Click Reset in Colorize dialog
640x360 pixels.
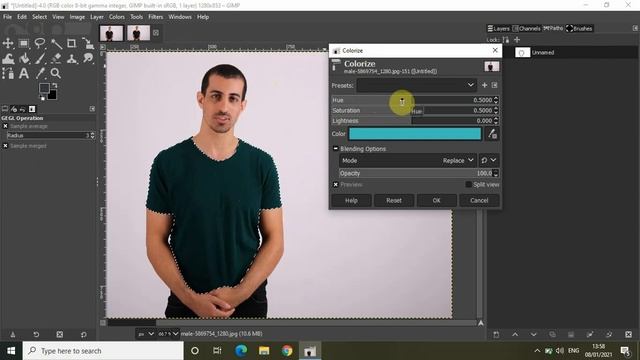point(394,200)
